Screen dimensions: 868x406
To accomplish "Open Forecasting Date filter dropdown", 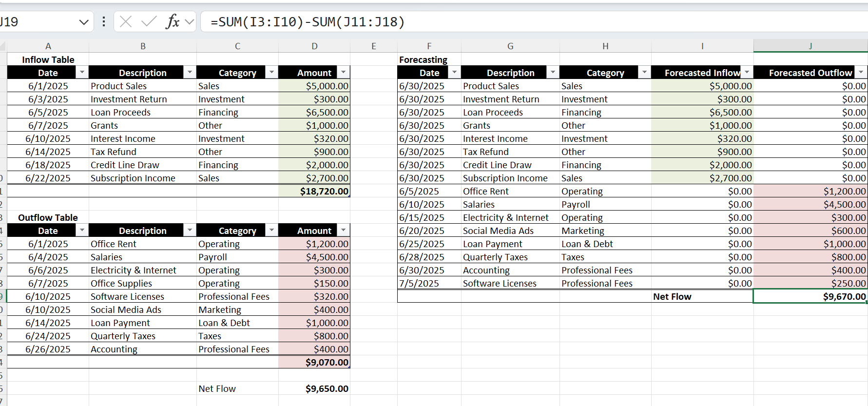I will (454, 72).
